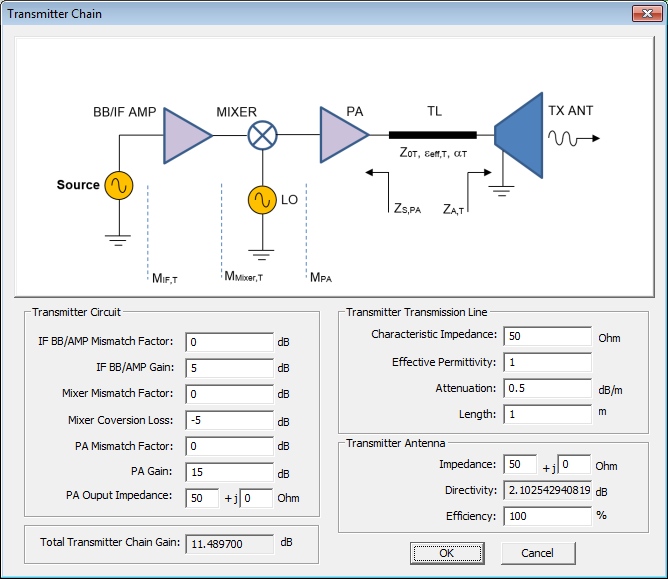Select the Mixer Conversion Loss field
Viewport: 668px width, 579px height.
(229, 420)
